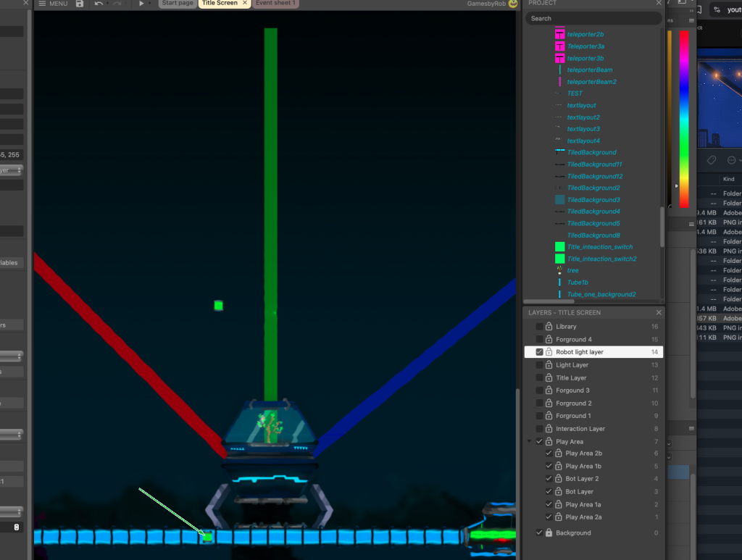
Task: Open the GamesbyRob account button
Action: click(492, 4)
